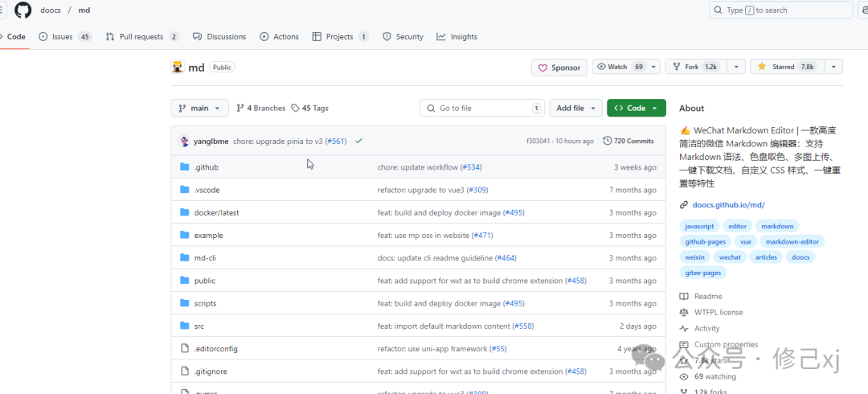868x394 pixels.
Task: Switch to the Issues tab
Action: click(64, 37)
